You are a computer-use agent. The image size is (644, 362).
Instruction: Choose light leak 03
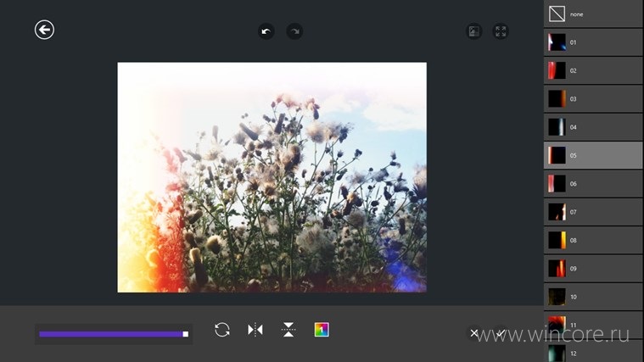pyautogui.click(x=593, y=99)
